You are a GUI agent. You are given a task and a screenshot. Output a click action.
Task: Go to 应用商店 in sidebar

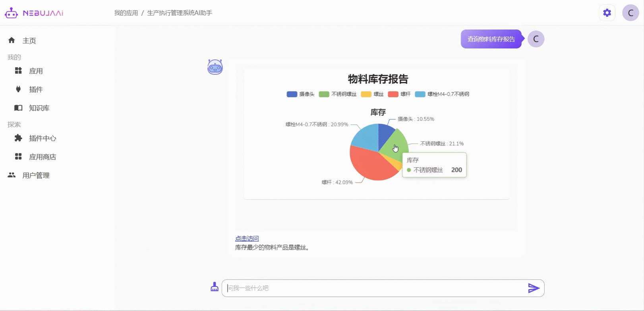(43, 157)
